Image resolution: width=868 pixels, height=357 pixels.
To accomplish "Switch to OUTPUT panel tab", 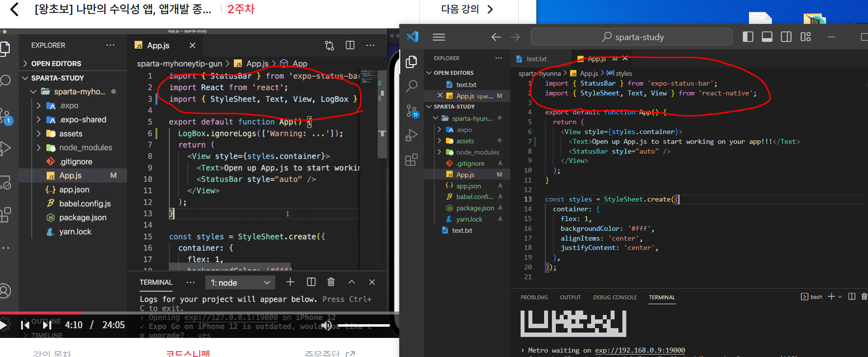I will coord(570,297).
